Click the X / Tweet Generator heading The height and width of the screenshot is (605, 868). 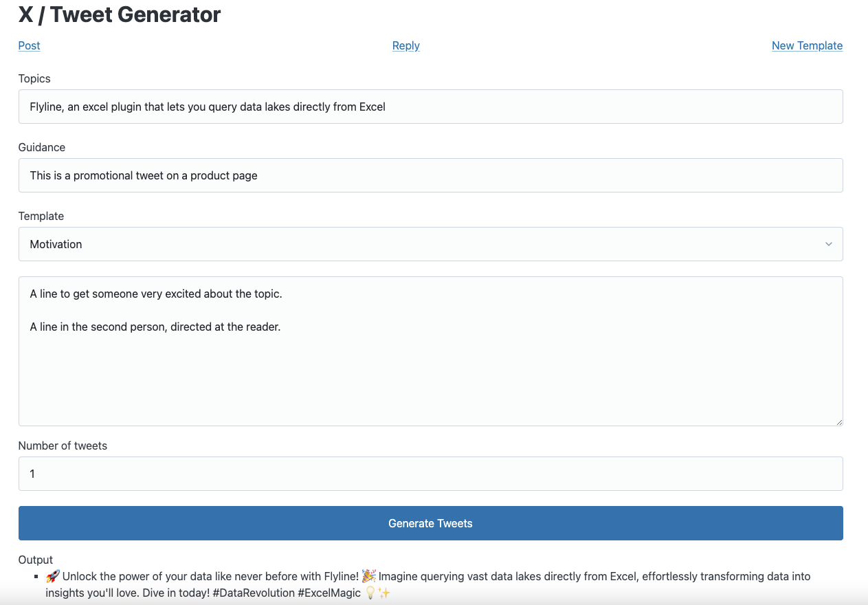coord(119,14)
